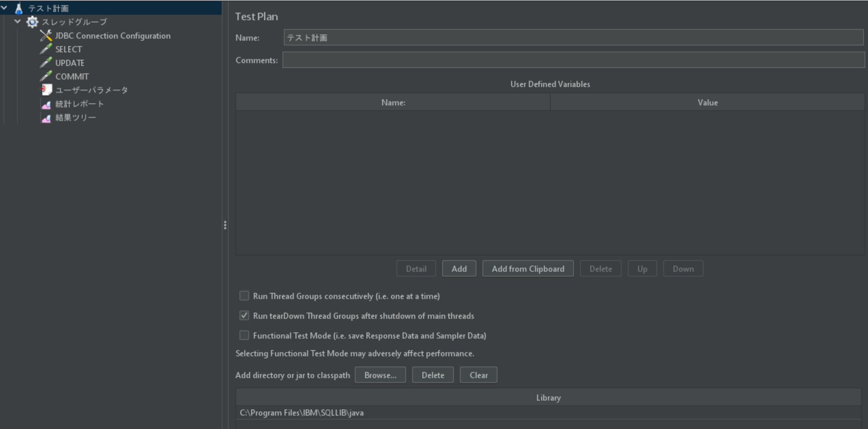868x429 pixels.
Task: Click the Test Plan flask icon
Action: (19, 8)
